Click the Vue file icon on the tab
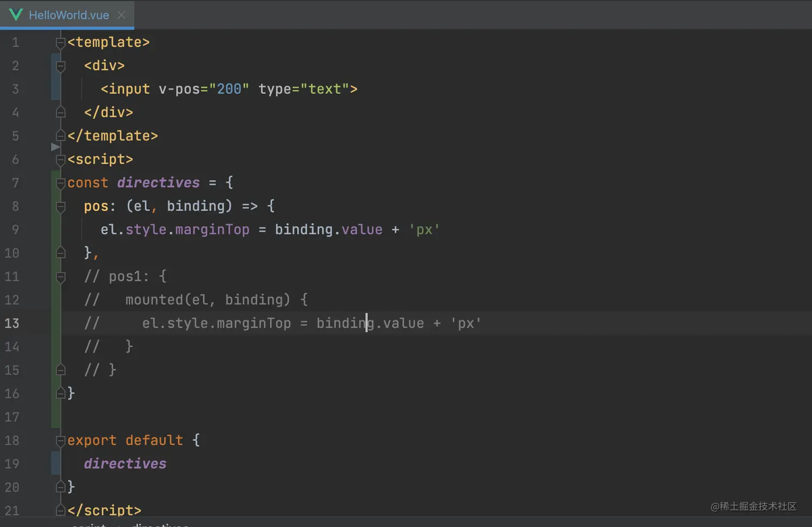The height and width of the screenshot is (527, 812). click(16, 14)
